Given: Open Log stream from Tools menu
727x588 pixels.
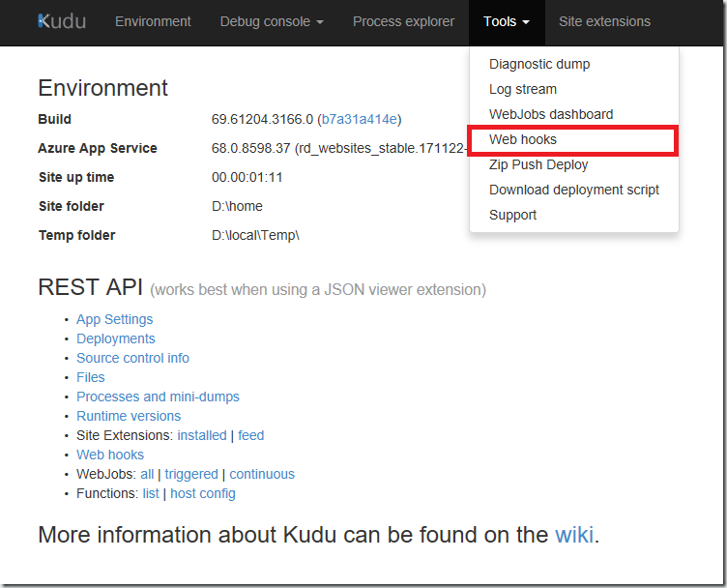Looking at the screenshot, I should coord(523,89).
